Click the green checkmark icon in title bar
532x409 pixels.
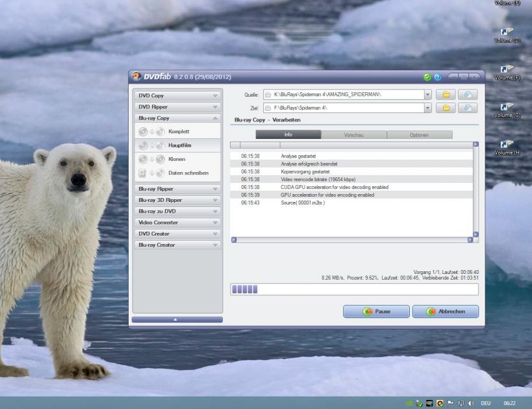click(427, 77)
